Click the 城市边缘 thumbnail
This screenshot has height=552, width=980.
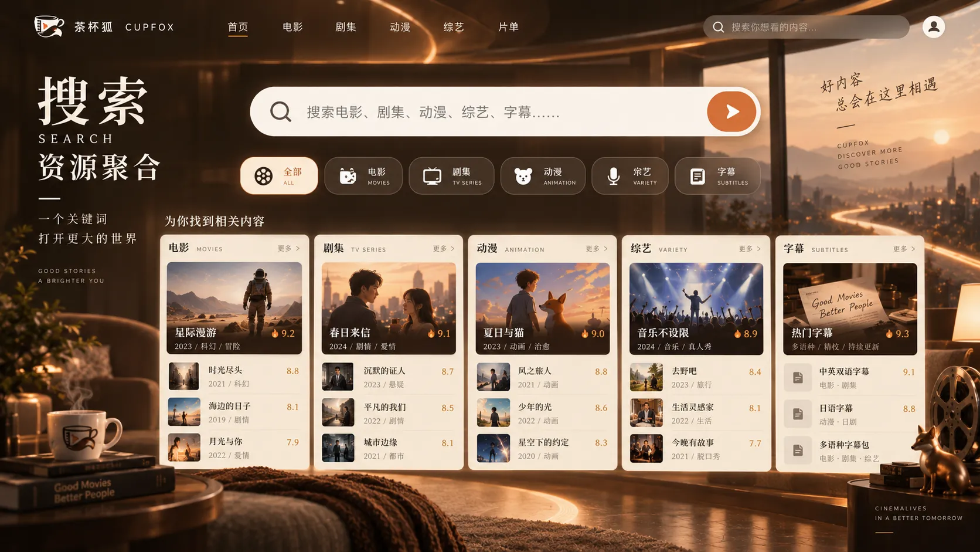click(338, 448)
